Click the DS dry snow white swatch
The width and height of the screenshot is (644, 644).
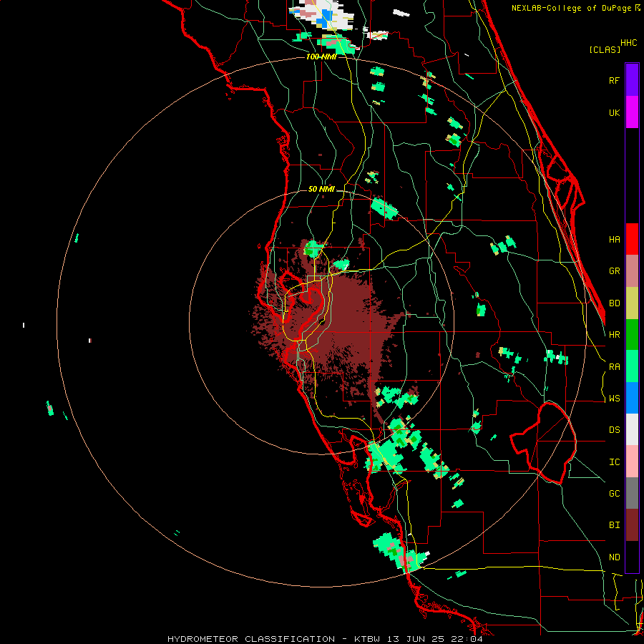pos(632,429)
